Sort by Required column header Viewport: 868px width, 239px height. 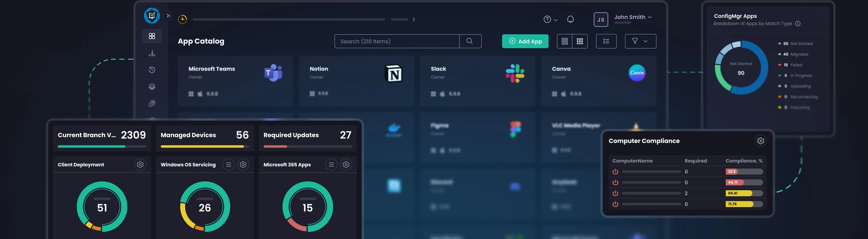pos(696,160)
